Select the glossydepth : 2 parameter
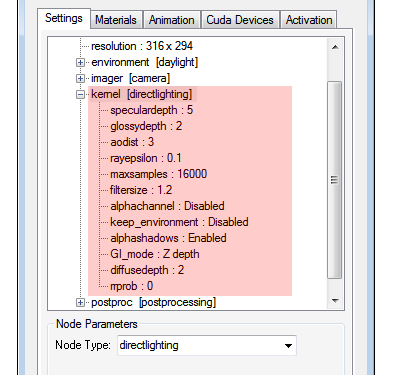 tap(146, 126)
